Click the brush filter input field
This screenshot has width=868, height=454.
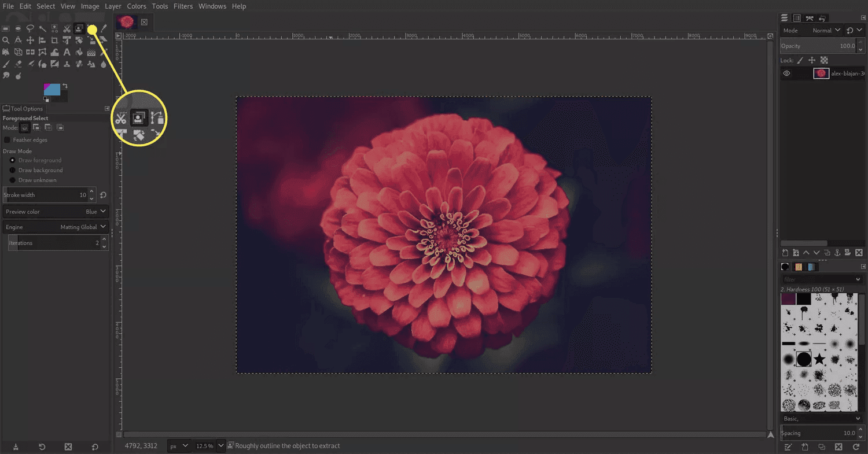coord(822,279)
